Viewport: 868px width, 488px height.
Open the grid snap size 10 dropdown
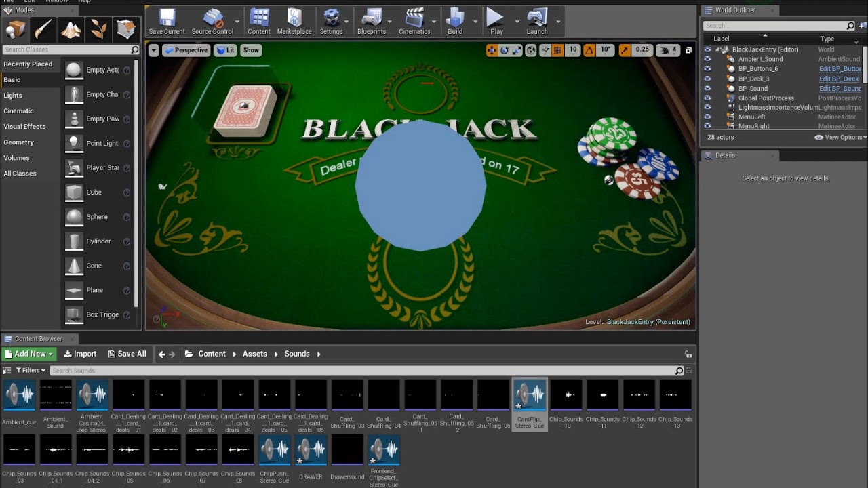(x=573, y=50)
